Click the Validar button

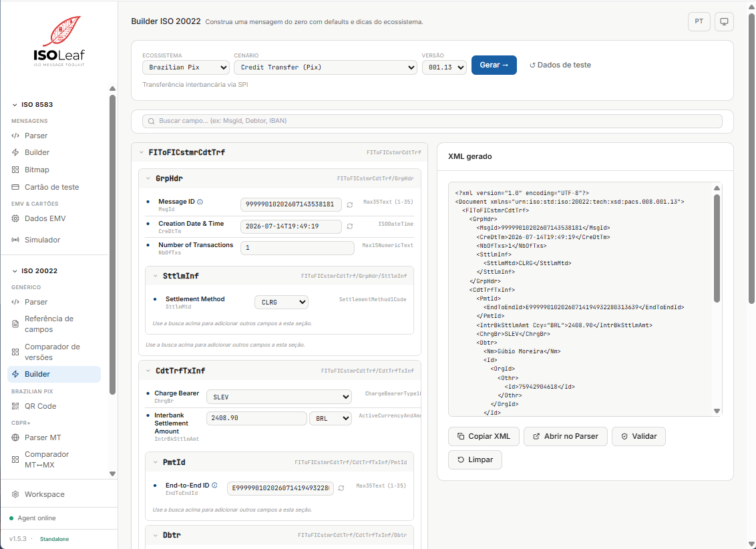(638, 436)
